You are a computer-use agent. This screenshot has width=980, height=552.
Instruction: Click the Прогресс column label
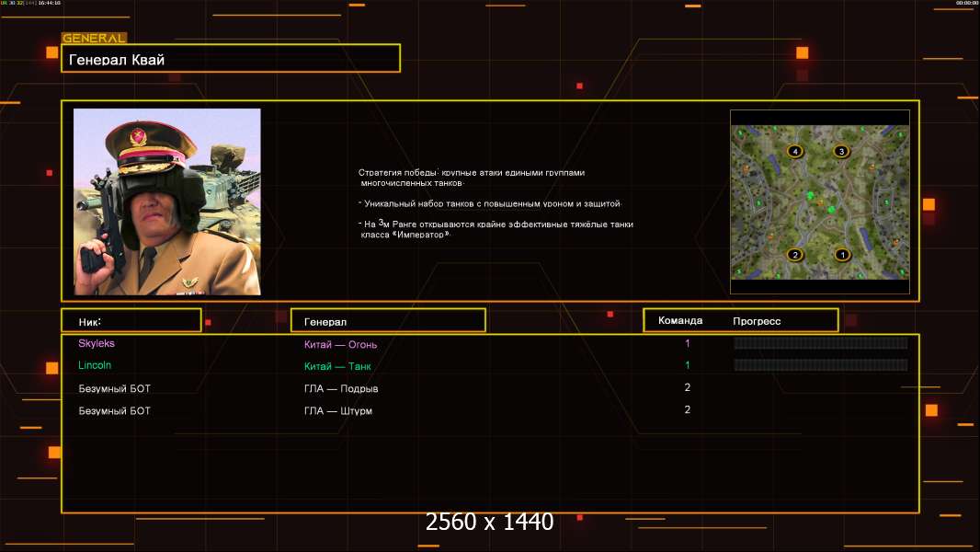(757, 321)
